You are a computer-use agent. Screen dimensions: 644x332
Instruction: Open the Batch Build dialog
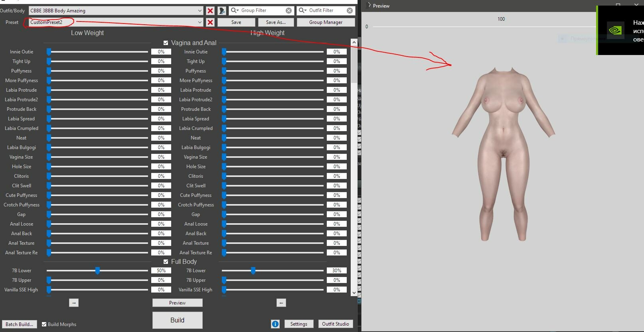click(20, 324)
